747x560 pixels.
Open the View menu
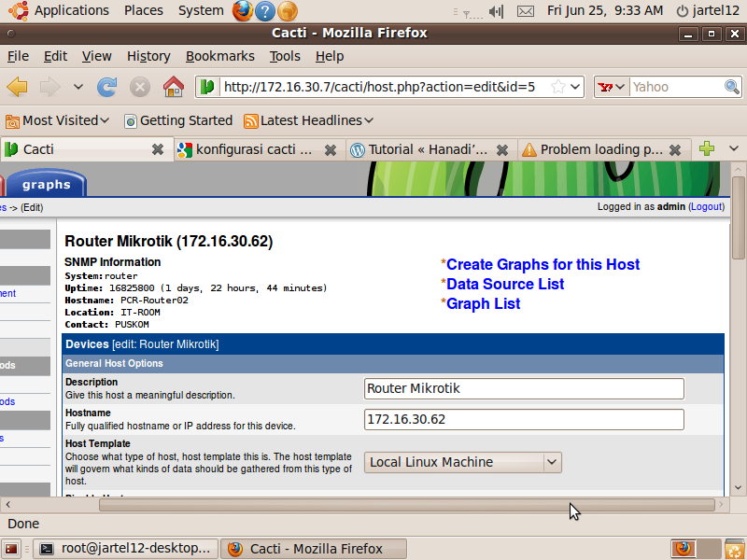click(96, 57)
